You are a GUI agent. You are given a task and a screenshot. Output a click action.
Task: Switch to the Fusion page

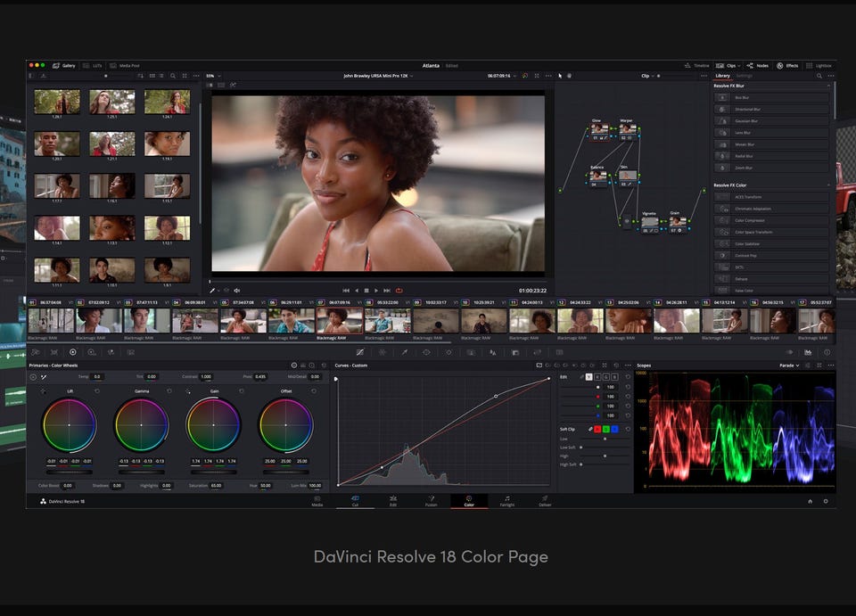[x=431, y=501]
